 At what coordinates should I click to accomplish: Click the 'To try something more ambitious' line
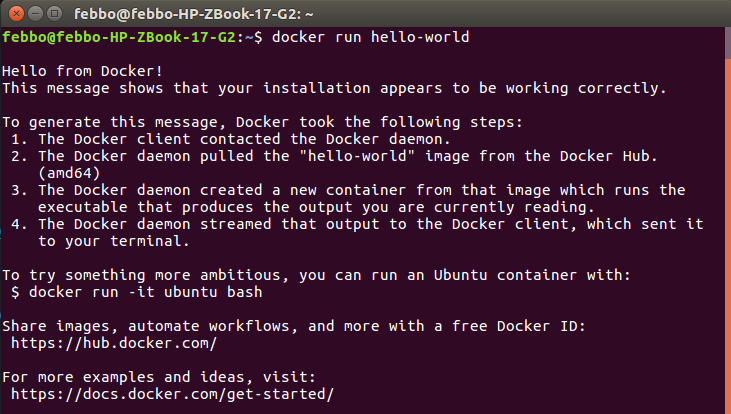(x=317, y=275)
